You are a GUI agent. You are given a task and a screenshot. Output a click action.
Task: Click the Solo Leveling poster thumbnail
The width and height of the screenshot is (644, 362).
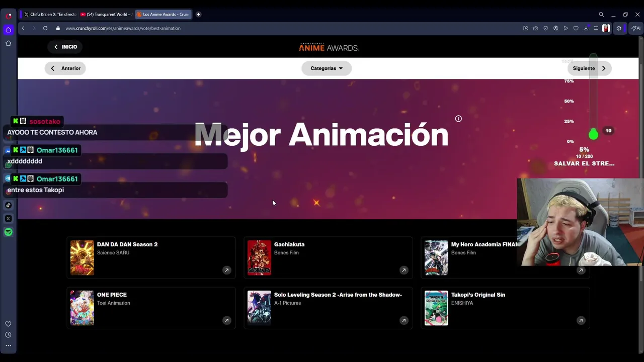tap(259, 308)
